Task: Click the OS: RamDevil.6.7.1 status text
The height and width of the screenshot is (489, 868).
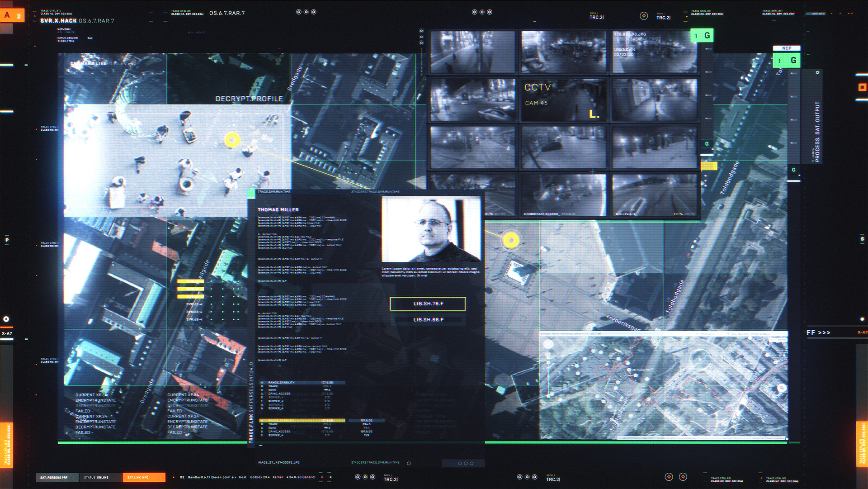Action: tap(247, 477)
